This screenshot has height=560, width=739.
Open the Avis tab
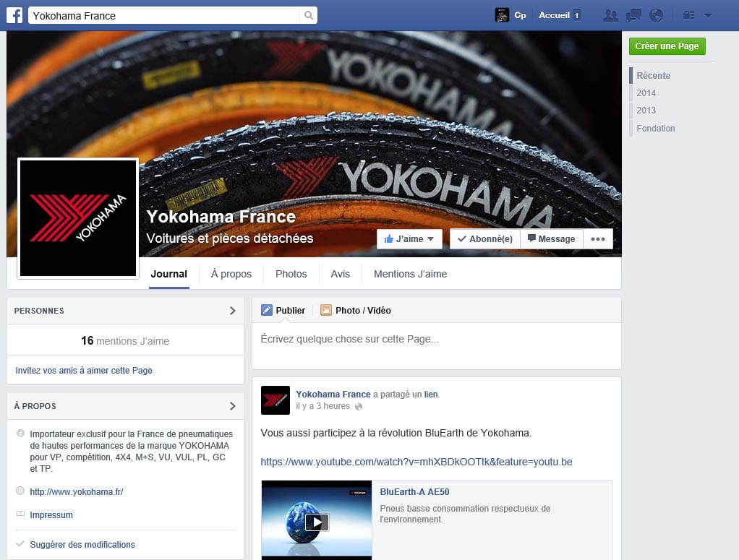tap(340, 274)
